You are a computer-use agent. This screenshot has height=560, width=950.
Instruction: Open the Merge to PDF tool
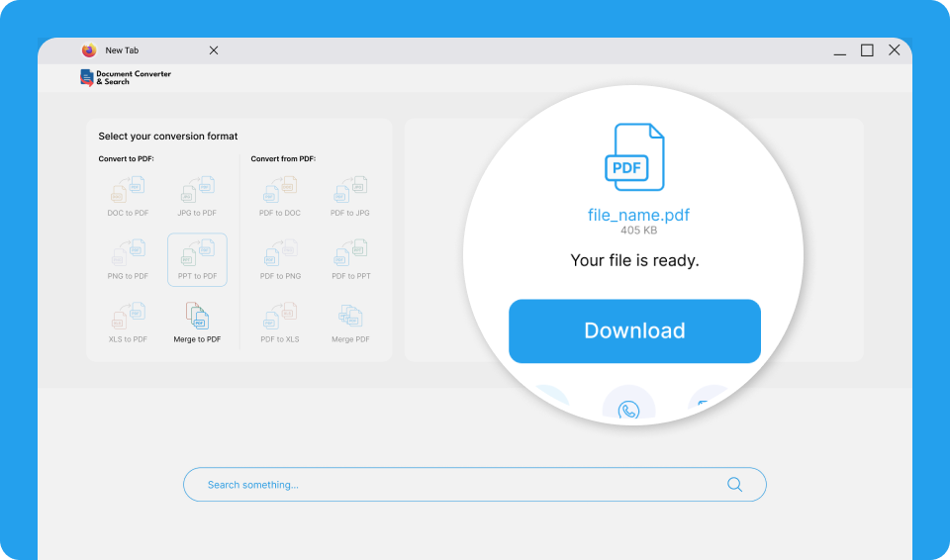tap(197, 323)
